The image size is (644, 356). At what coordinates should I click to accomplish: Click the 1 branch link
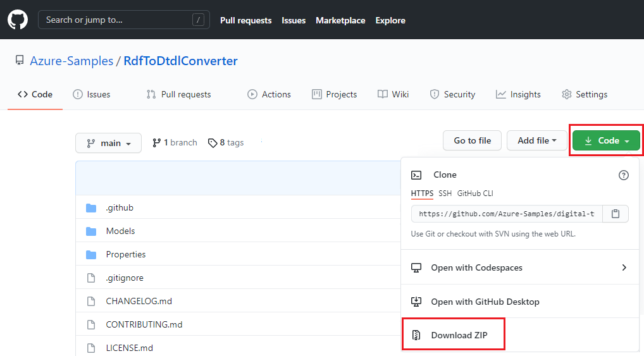[175, 142]
